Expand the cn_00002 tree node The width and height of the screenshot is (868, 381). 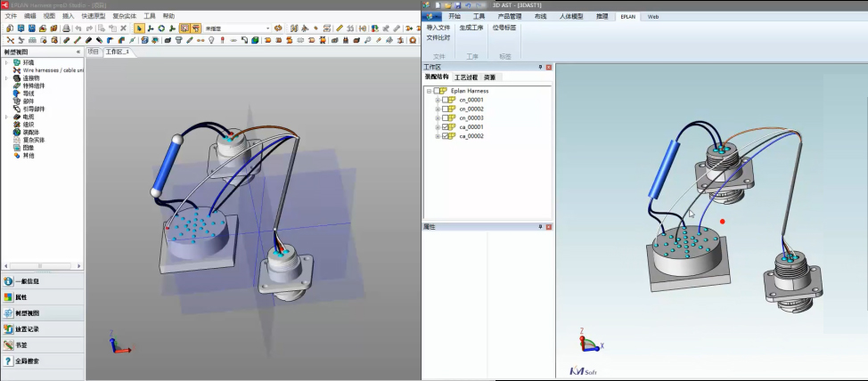tap(438, 109)
